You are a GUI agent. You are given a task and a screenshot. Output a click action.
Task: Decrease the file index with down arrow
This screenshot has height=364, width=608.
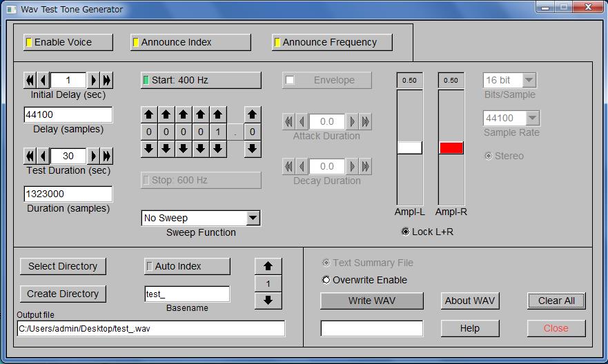click(x=268, y=300)
